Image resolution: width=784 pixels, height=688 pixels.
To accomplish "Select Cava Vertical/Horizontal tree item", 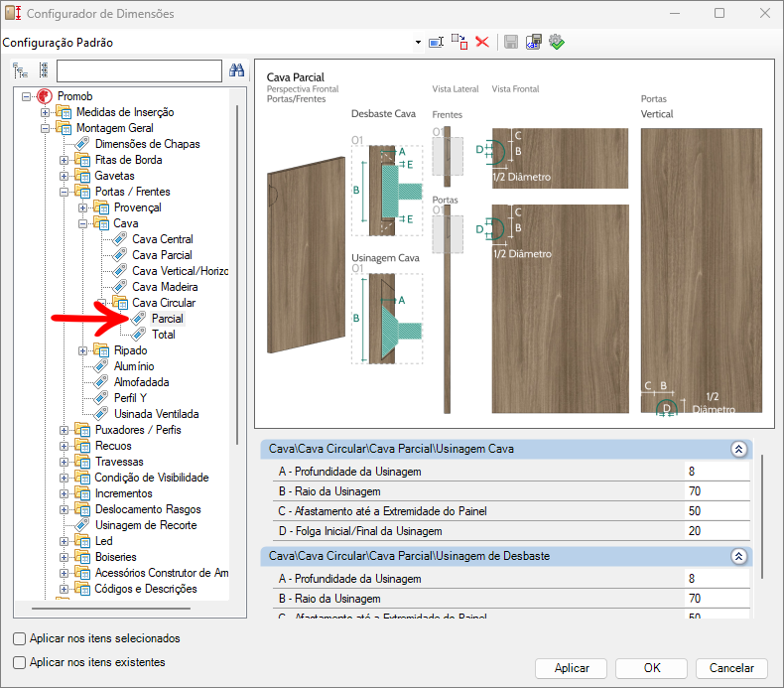I will point(180,271).
